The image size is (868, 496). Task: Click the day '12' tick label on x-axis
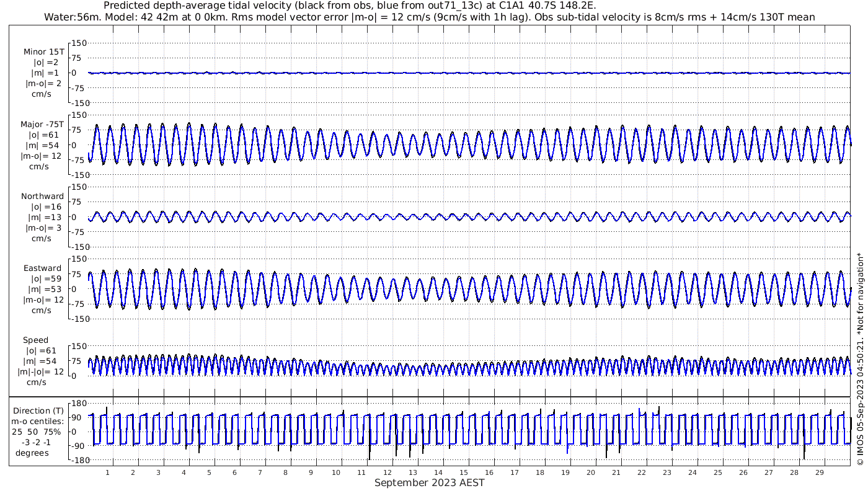387,472
